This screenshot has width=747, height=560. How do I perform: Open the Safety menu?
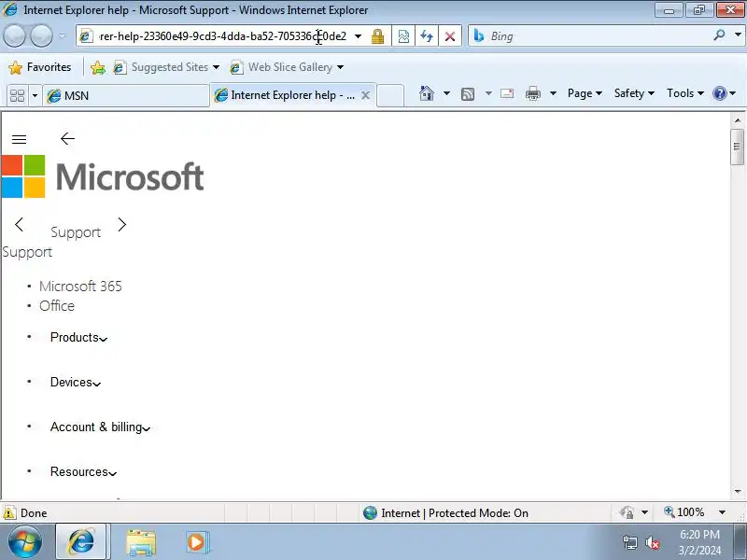(x=634, y=93)
